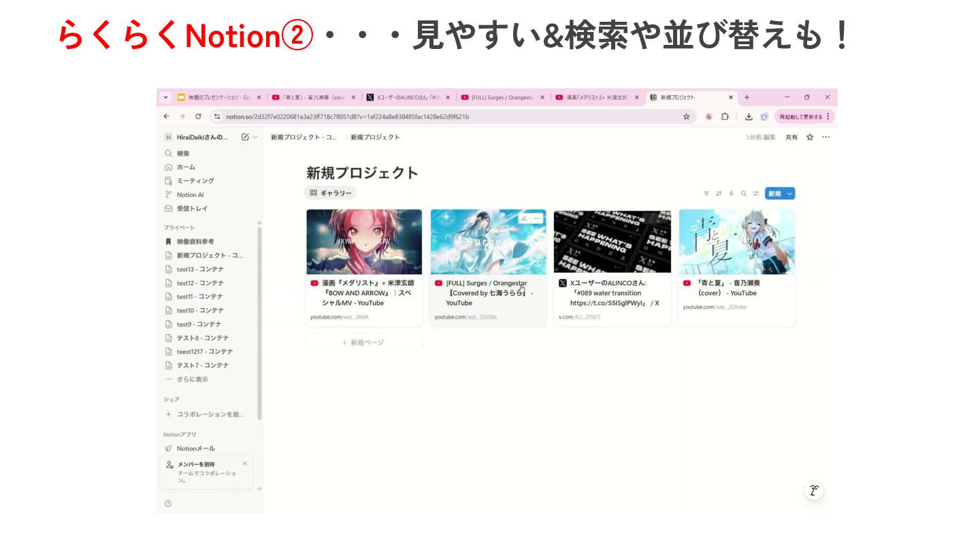Click the blue 新規 button

click(x=774, y=194)
